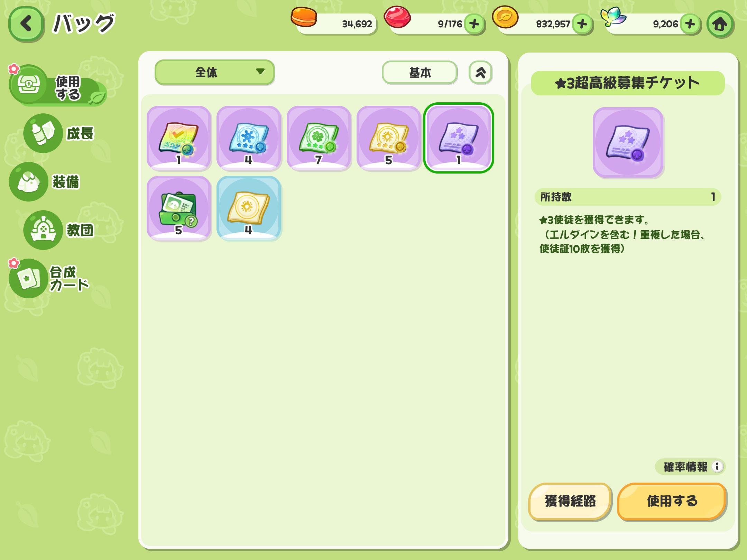Open the 全体 filter dropdown
The width and height of the screenshot is (747, 560).
coord(214,72)
